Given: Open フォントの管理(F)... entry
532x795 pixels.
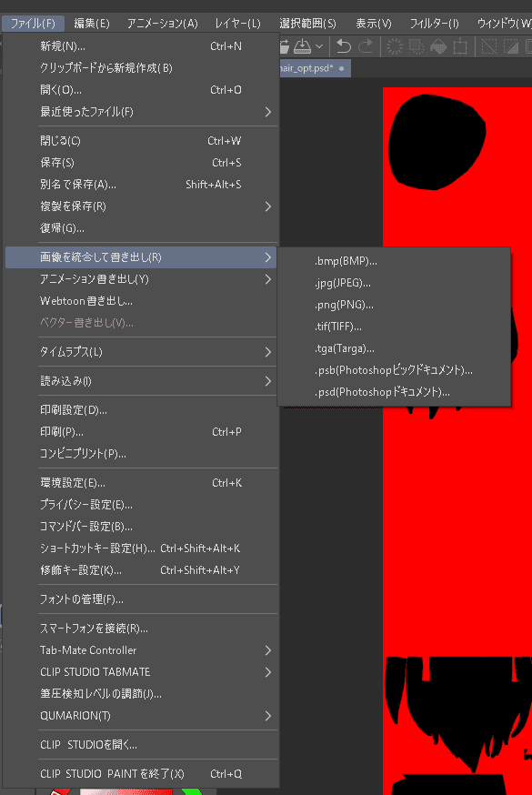Looking at the screenshot, I should tap(141, 599).
